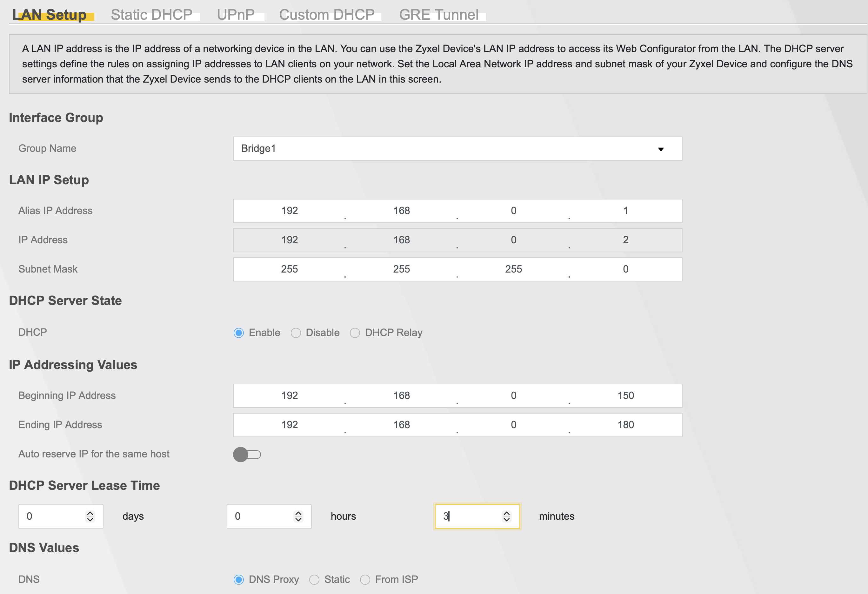The image size is (868, 594).
Task: Click the lease time minutes stepper arrows
Action: (x=506, y=516)
